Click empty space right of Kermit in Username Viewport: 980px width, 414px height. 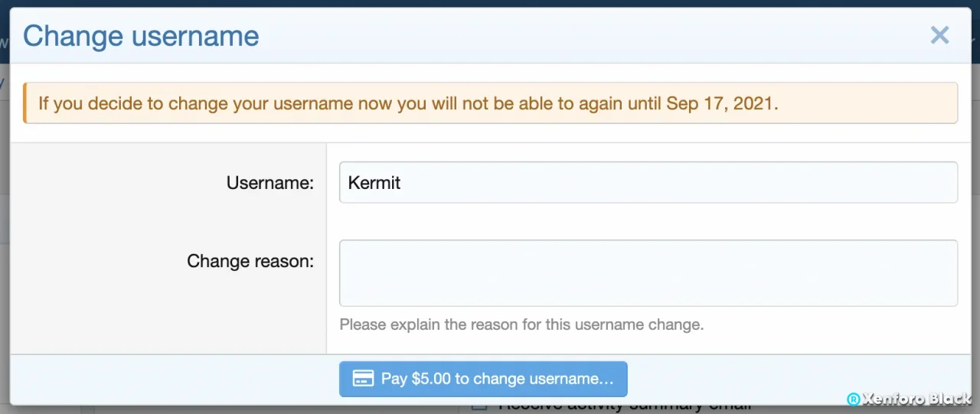(674, 182)
